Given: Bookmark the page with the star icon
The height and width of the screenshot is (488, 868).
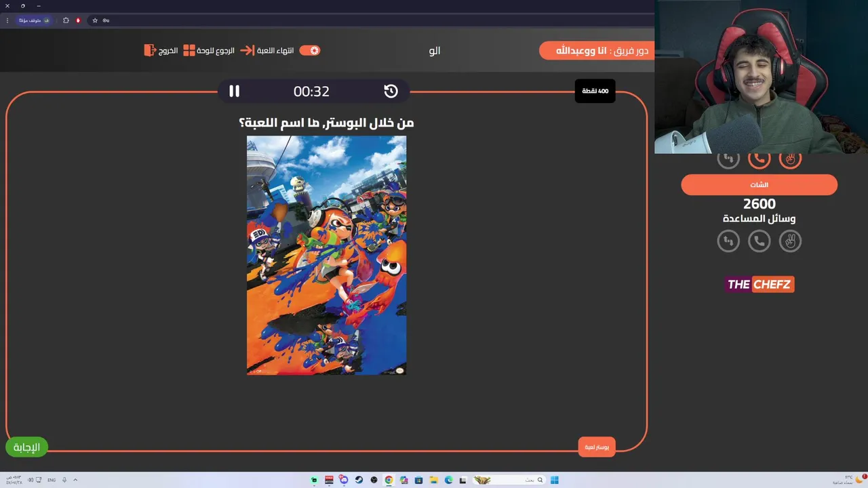Looking at the screenshot, I should coord(95,20).
